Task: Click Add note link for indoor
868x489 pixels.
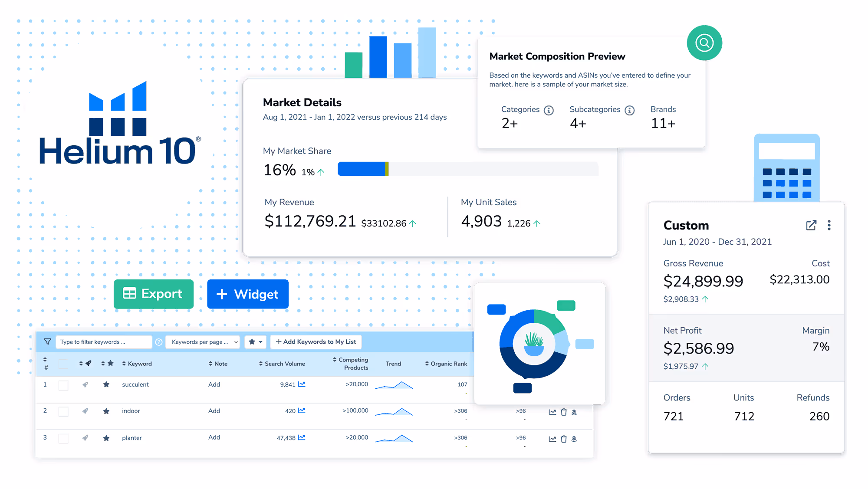Action: point(214,411)
